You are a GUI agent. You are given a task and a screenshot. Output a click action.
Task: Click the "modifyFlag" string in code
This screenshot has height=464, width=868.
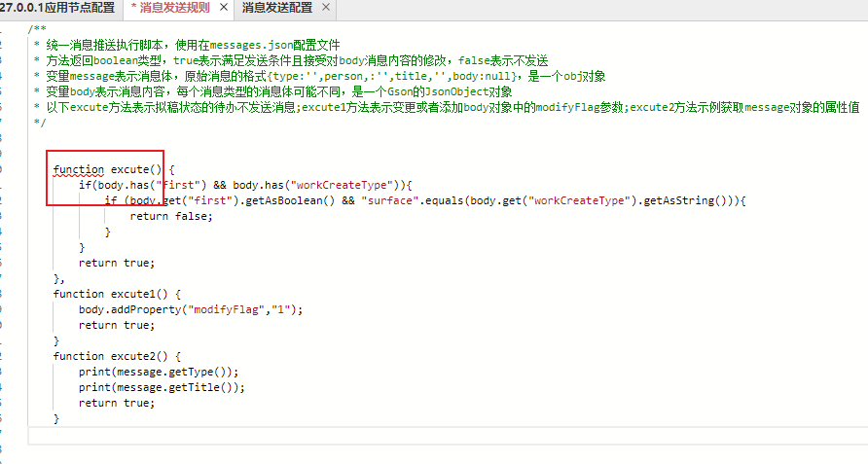click(224, 309)
